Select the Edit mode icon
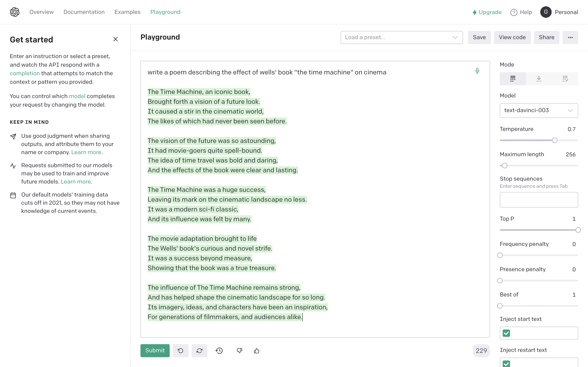Viewport: 588px width, 367px height. (x=565, y=79)
